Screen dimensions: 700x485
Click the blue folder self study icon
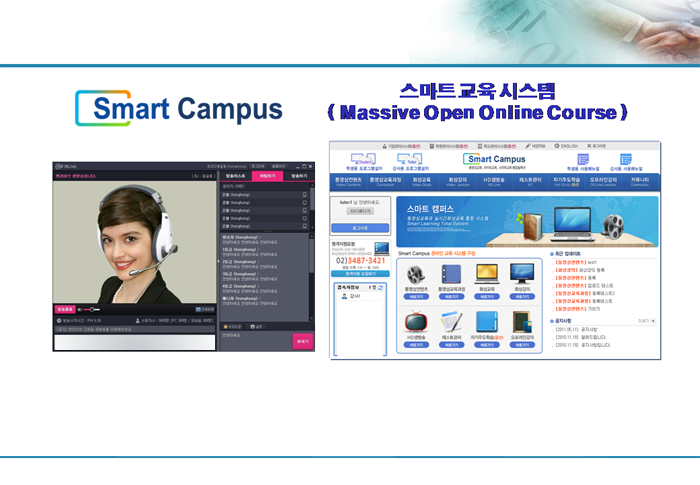[x=487, y=322]
